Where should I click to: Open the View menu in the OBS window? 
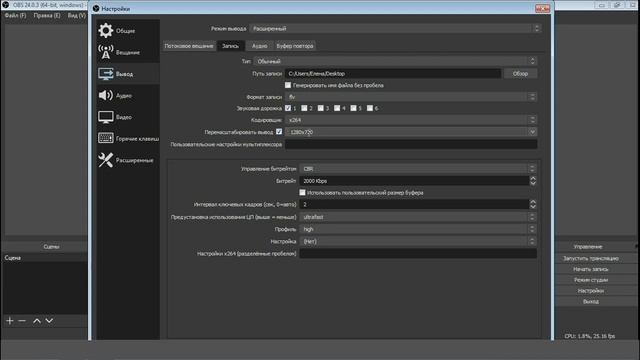(x=76, y=16)
